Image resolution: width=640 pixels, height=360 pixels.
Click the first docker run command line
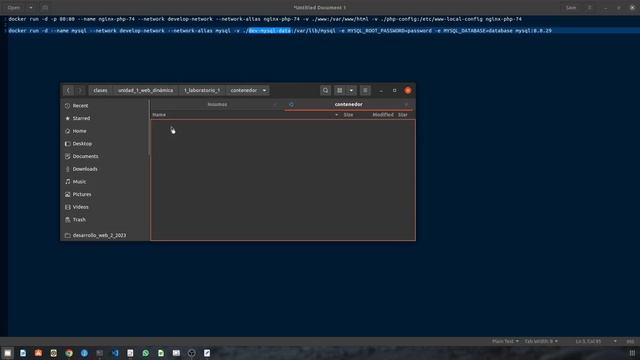(265, 19)
